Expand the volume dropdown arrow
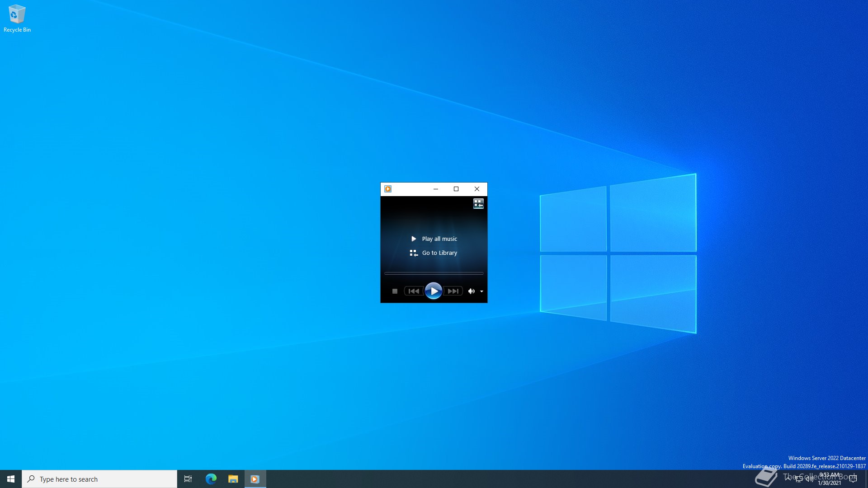The width and height of the screenshot is (868, 488). 482,291
